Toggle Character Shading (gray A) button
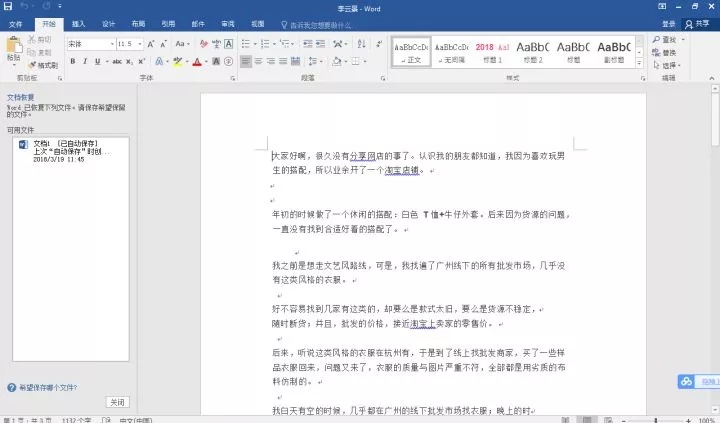 [216, 62]
